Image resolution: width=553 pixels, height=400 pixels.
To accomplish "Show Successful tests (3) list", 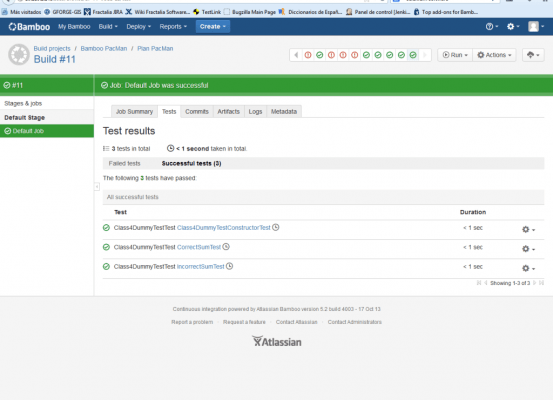I will click(x=192, y=163).
